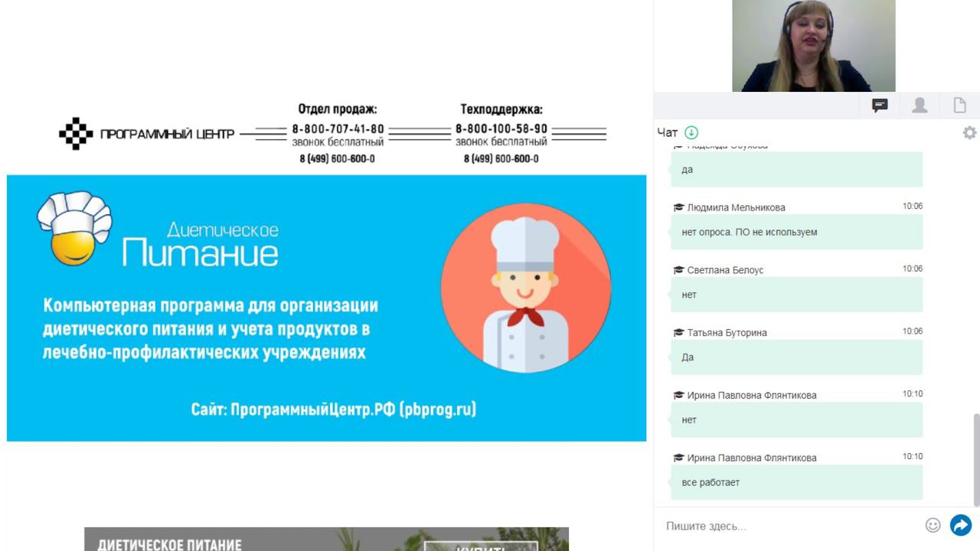Click Татьяна Буторина's message 'Да'
This screenshot has width=980, height=551.
[796, 357]
